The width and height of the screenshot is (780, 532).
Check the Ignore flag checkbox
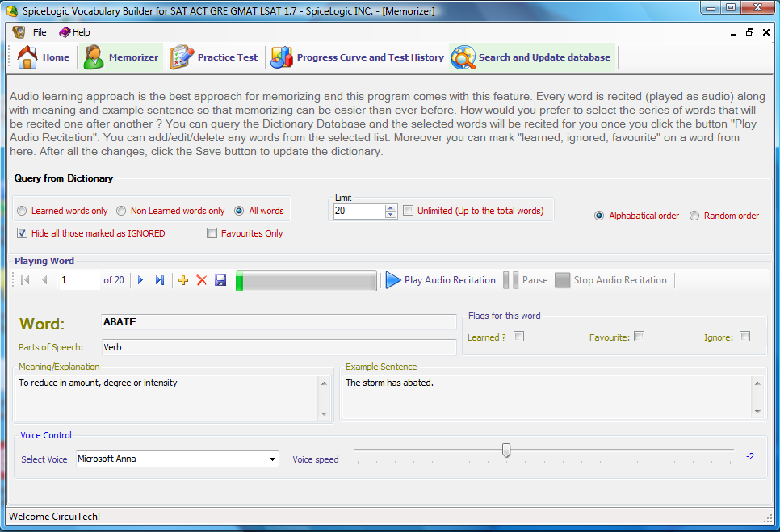click(x=744, y=337)
